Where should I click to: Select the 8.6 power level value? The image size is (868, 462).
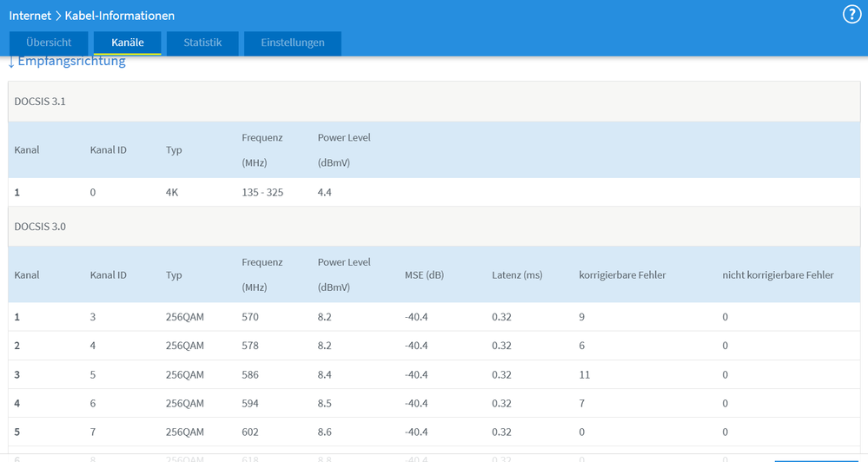point(325,432)
